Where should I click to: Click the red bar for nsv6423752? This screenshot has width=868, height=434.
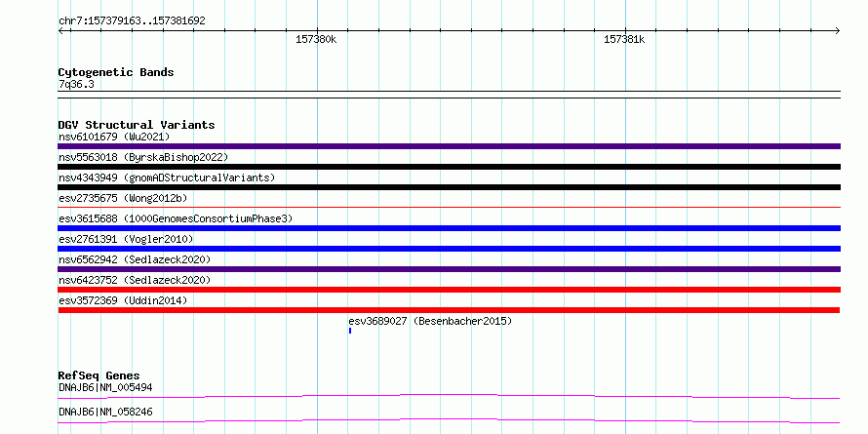click(449, 290)
